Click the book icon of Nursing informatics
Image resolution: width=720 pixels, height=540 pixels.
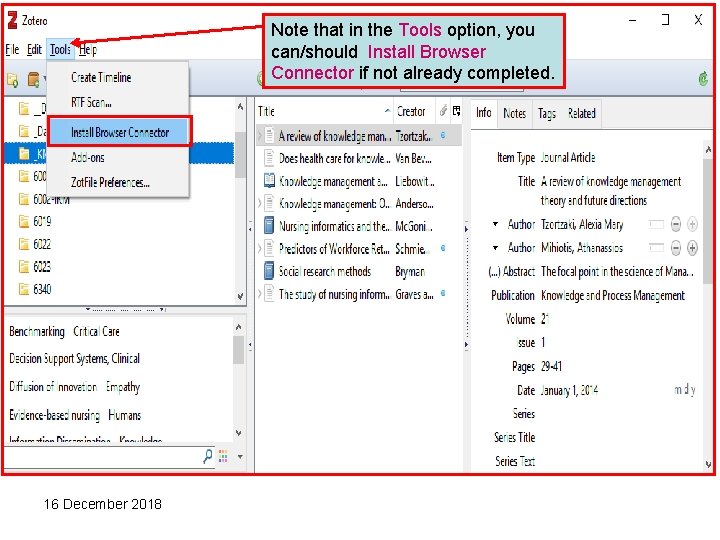coord(269,226)
